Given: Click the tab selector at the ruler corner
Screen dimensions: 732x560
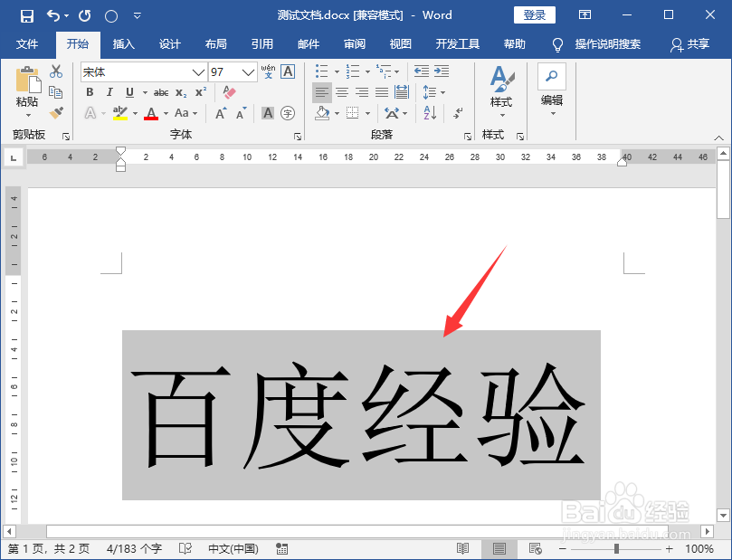Looking at the screenshot, I should tap(14, 158).
